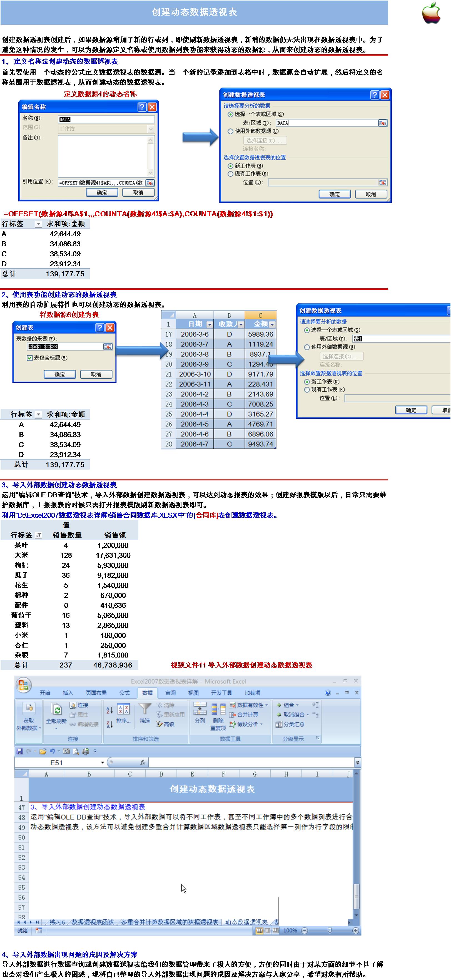
Task: Open the 行标签 filter dropdown above 茶叶 row
Action: click(38, 535)
